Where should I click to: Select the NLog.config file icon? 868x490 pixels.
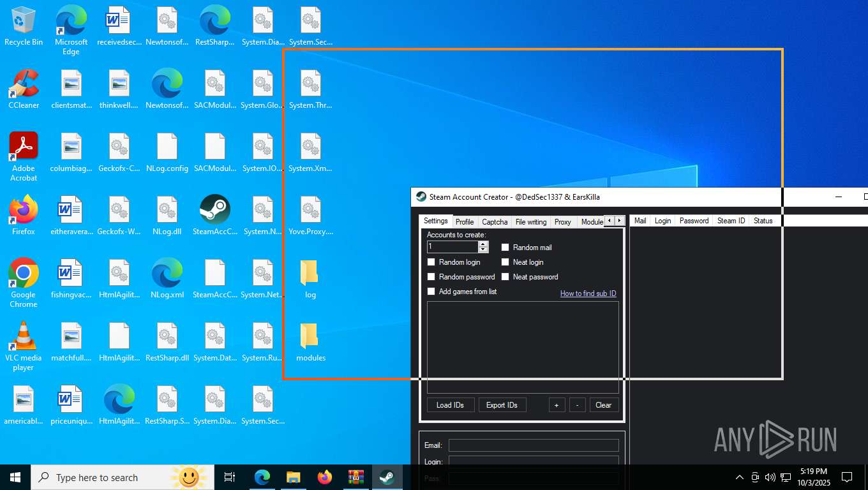pos(167,152)
